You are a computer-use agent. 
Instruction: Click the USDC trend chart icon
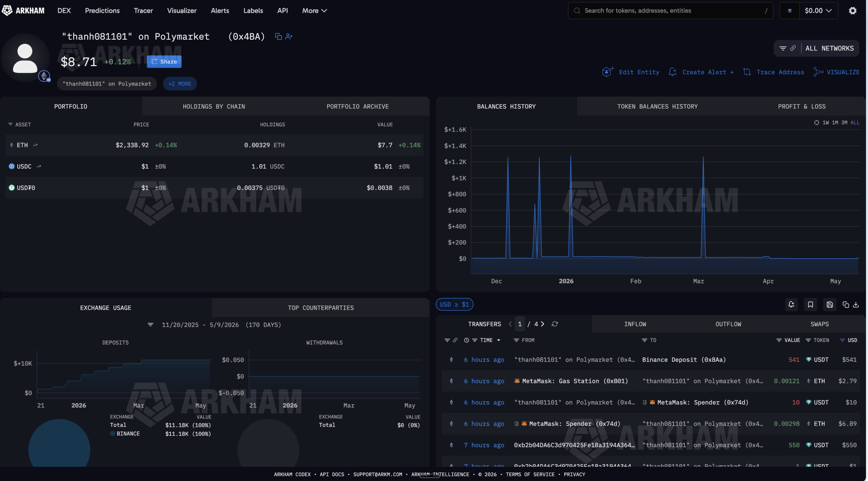[x=39, y=166]
